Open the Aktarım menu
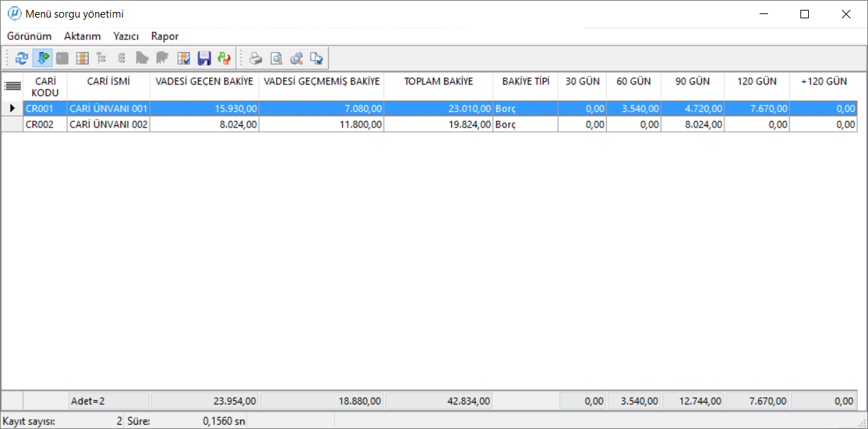The image size is (868, 429). pyautogui.click(x=82, y=36)
